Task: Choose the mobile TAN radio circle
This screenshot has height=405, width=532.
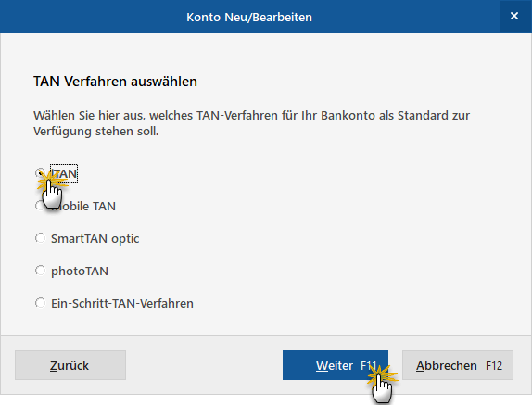Action: pyautogui.click(x=40, y=206)
